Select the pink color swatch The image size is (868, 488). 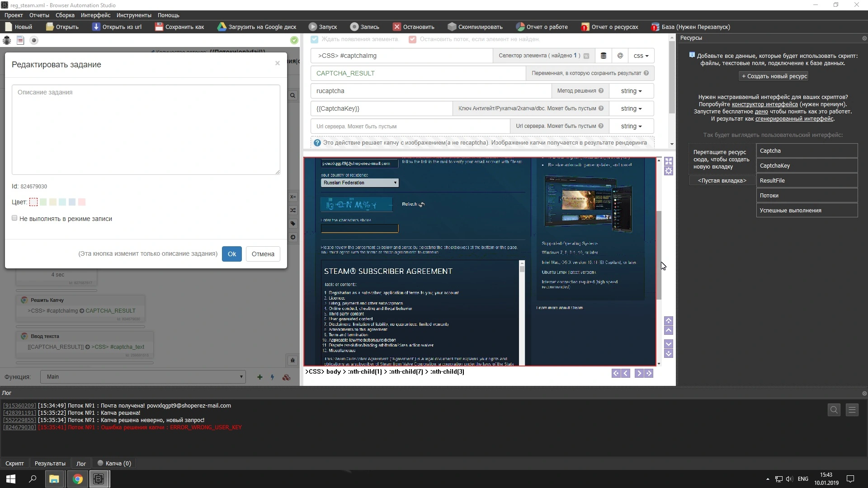(82, 202)
